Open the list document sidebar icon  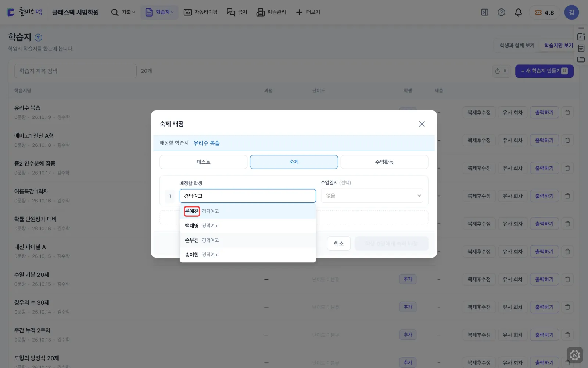[581, 48]
